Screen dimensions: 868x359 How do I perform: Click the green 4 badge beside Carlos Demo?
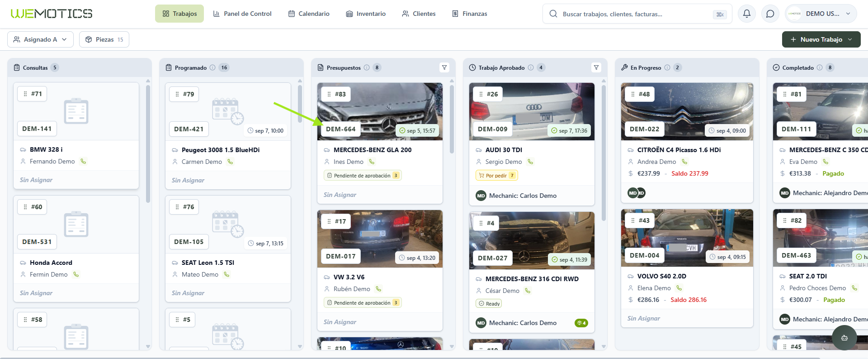pyautogui.click(x=581, y=323)
